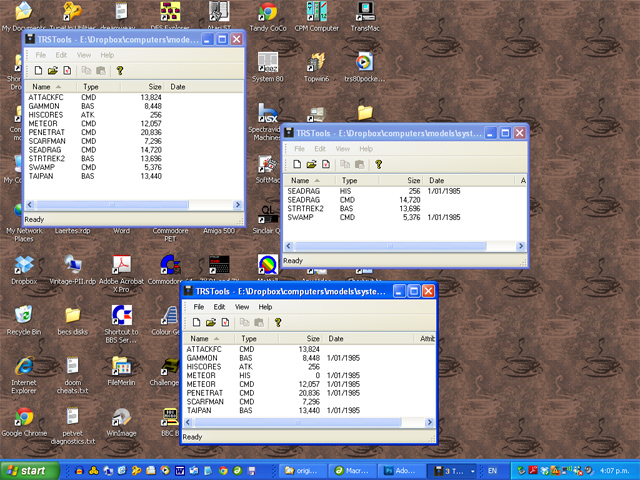
Task: Select doom cheats.txt desktop file
Action: pos(73,375)
